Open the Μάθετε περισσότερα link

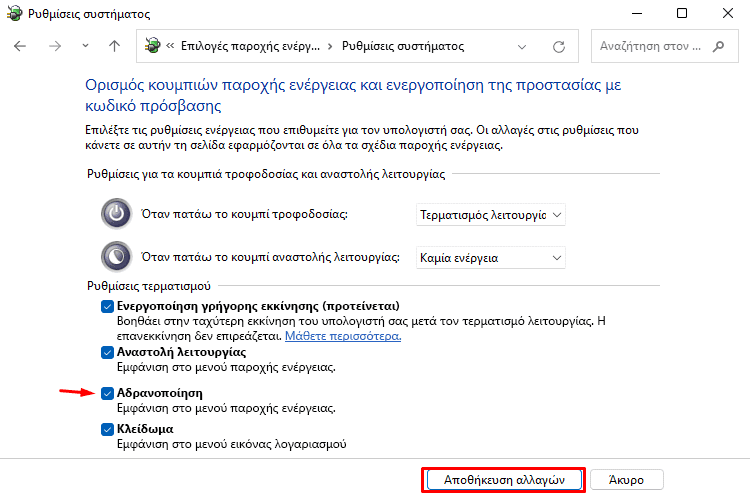coord(343,336)
